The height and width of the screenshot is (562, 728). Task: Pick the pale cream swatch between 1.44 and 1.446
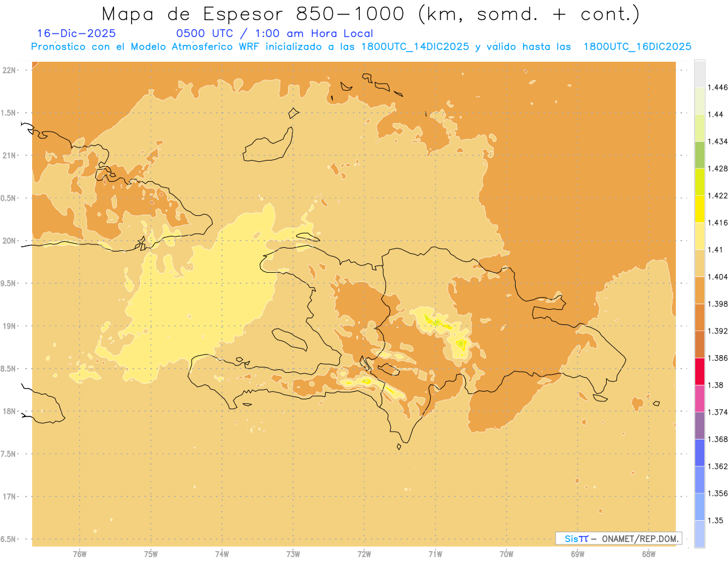click(x=699, y=100)
